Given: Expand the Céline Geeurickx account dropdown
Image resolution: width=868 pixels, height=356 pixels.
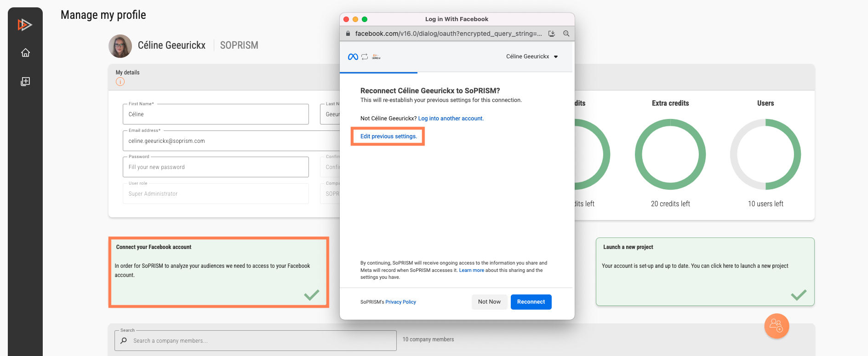Looking at the screenshot, I should [532, 57].
